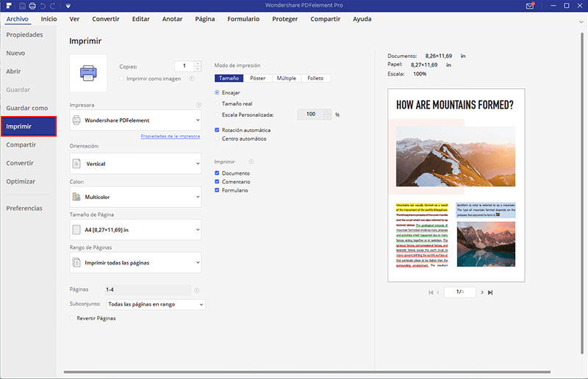Viewport: 588px width, 379px height.
Task: Click the info icon beside Impresora label
Action: [198, 105]
